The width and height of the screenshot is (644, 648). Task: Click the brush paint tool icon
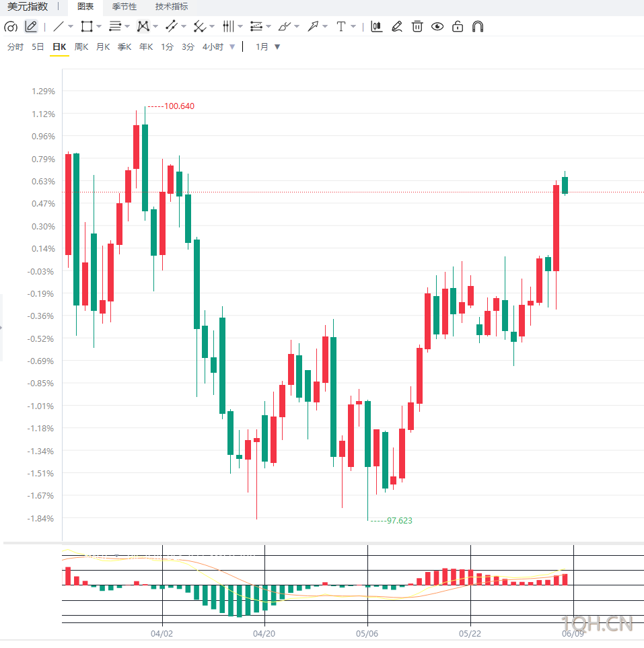pos(285,26)
